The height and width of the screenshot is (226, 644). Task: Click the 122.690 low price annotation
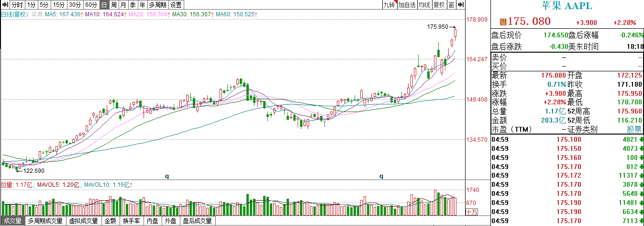click(33, 170)
